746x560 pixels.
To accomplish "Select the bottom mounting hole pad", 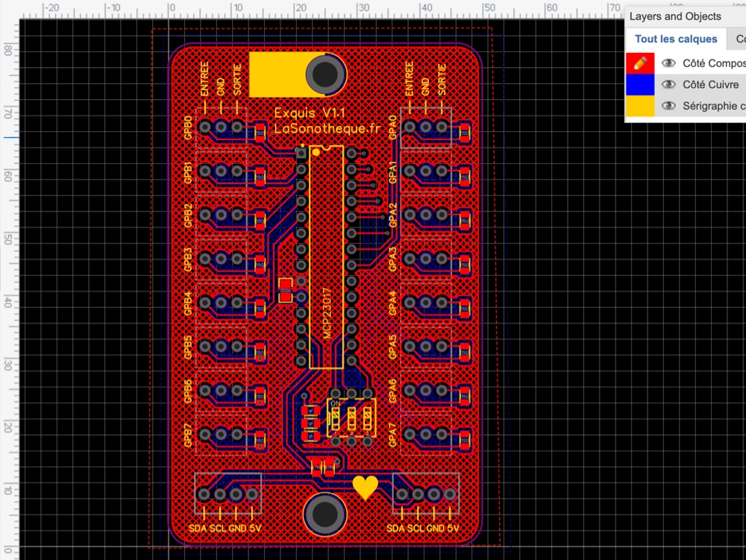I will point(325,514).
